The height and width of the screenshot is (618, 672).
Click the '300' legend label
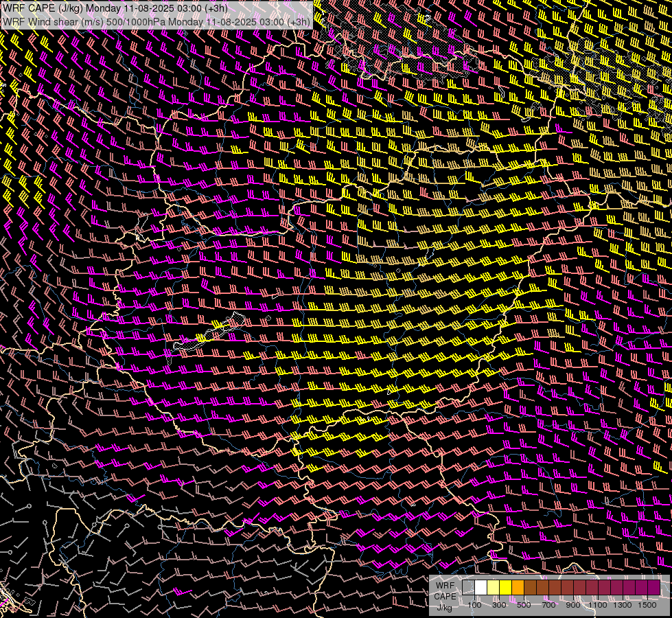point(499,605)
